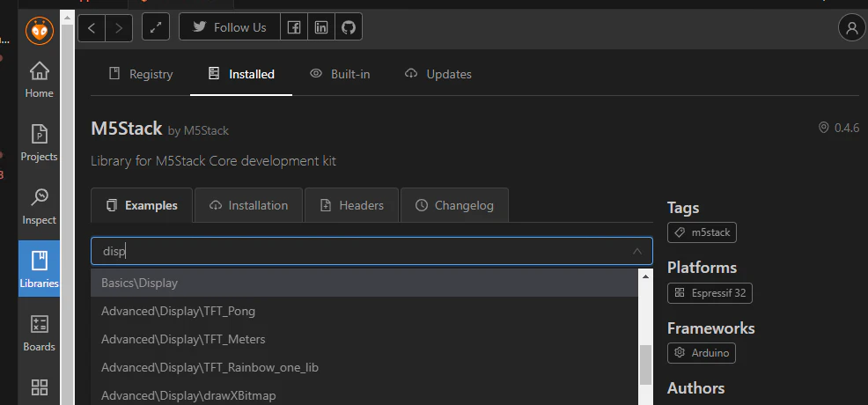Open the Home sidebar section
This screenshot has width=868, height=405.
[39, 79]
